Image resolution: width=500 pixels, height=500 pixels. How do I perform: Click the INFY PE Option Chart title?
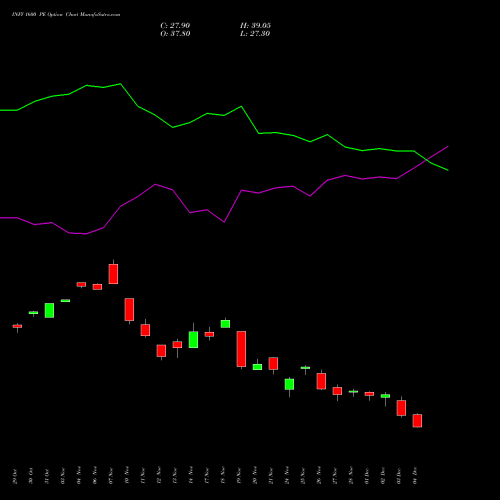(66, 15)
